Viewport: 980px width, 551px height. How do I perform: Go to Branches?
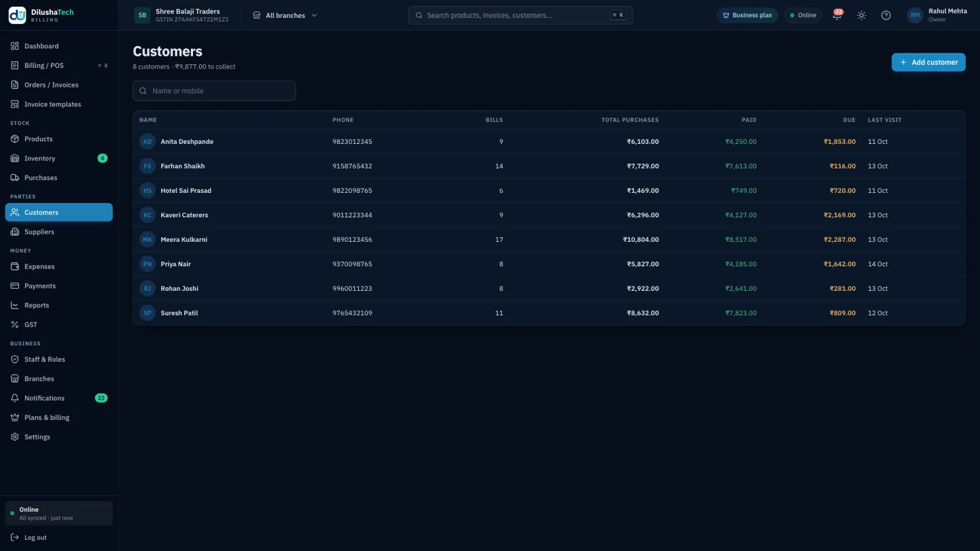59,379
